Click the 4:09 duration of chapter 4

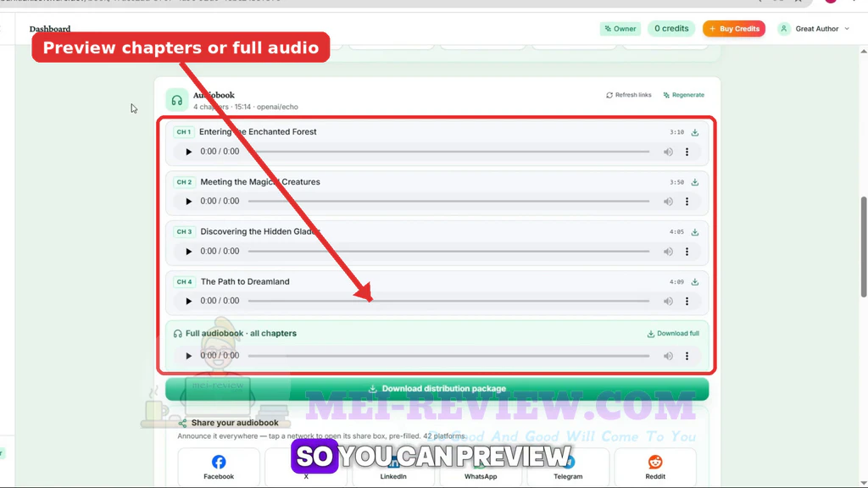(x=676, y=281)
